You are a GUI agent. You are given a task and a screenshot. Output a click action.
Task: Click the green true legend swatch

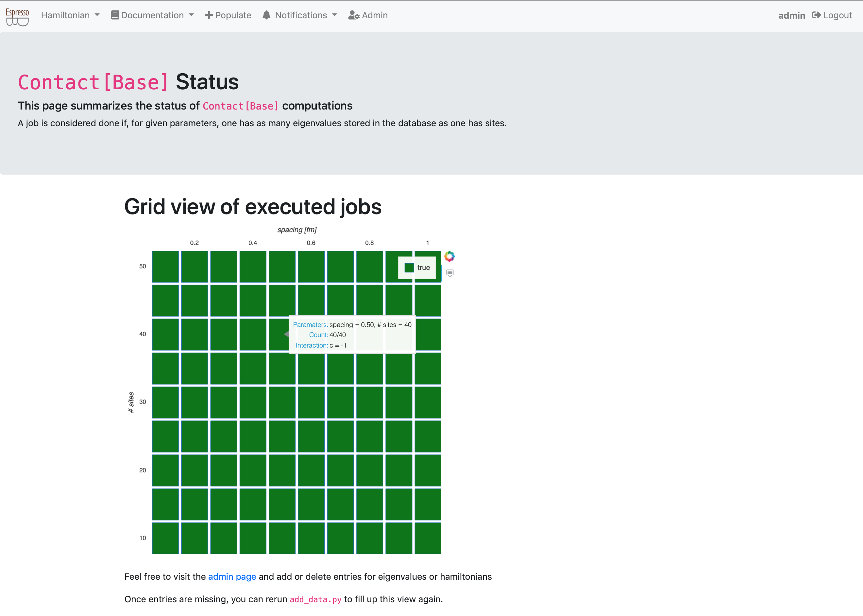point(409,267)
